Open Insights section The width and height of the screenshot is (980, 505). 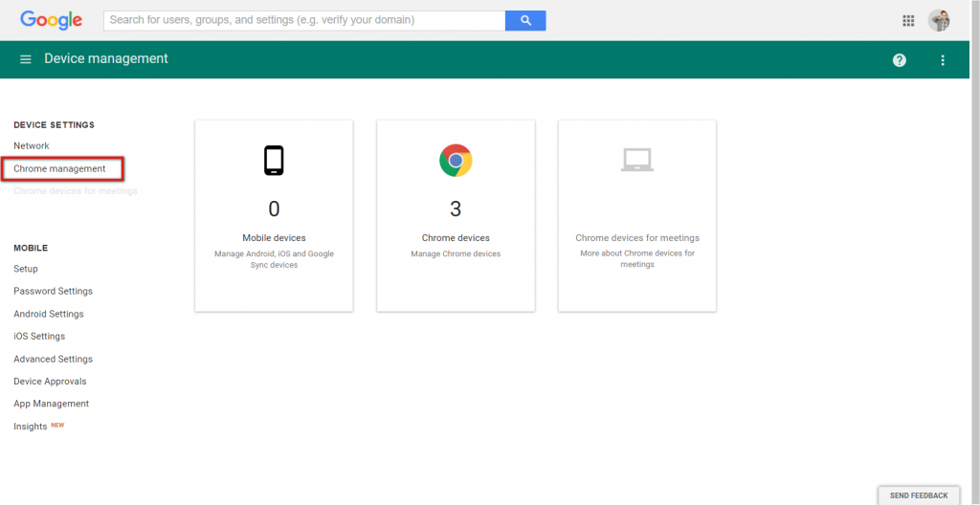click(30, 427)
